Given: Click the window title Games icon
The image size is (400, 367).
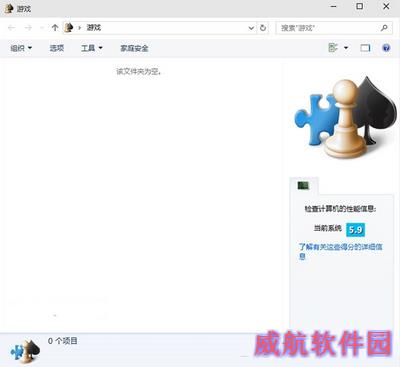Looking at the screenshot, I should [x=9, y=8].
